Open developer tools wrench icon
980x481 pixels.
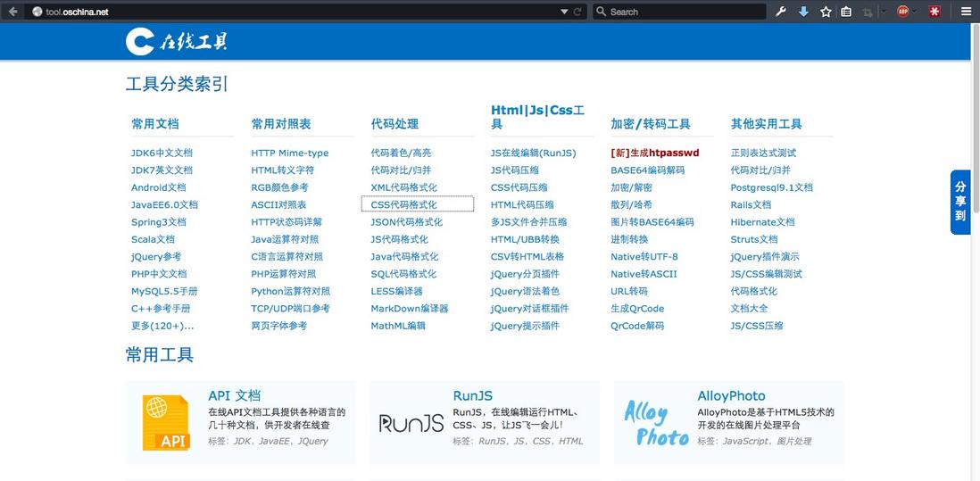781,12
